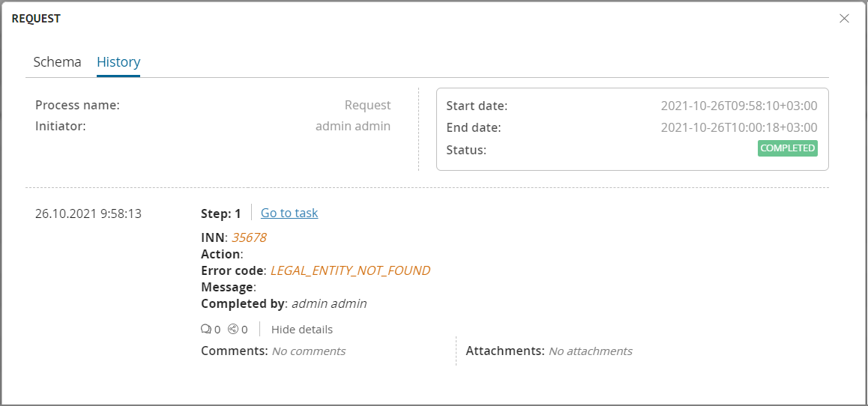The height and width of the screenshot is (406, 868).
Task: Click the No comments text
Action: pos(308,351)
